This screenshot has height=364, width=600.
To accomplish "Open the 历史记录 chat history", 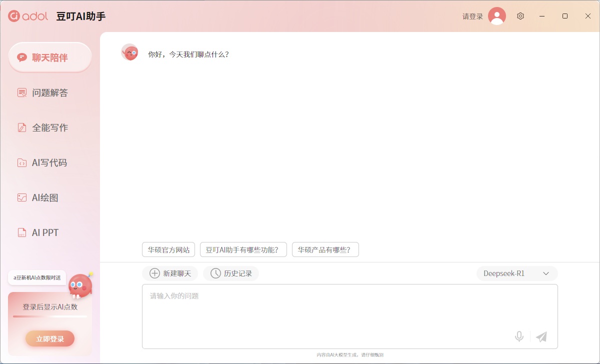I will [231, 273].
